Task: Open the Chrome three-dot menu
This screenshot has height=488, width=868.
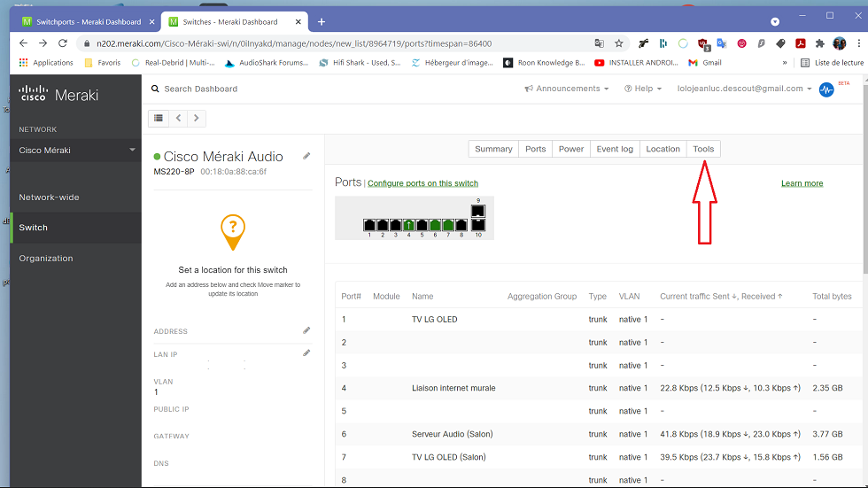Action: pos(858,43)
